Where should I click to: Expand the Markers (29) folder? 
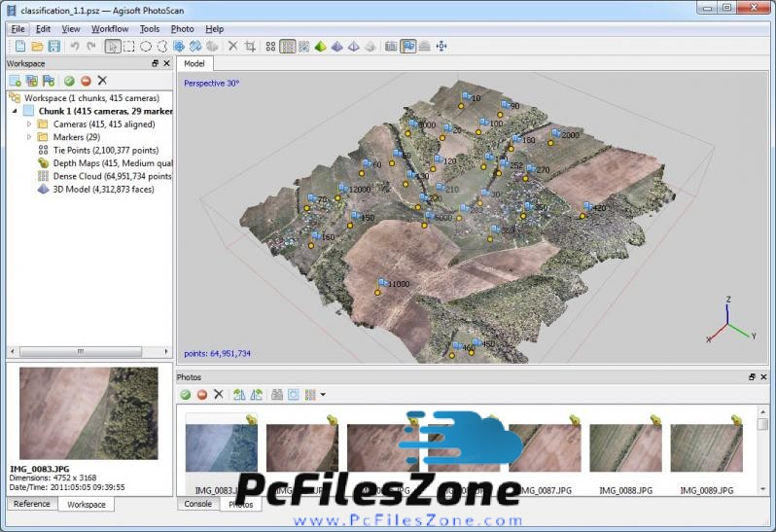(29, 137)
